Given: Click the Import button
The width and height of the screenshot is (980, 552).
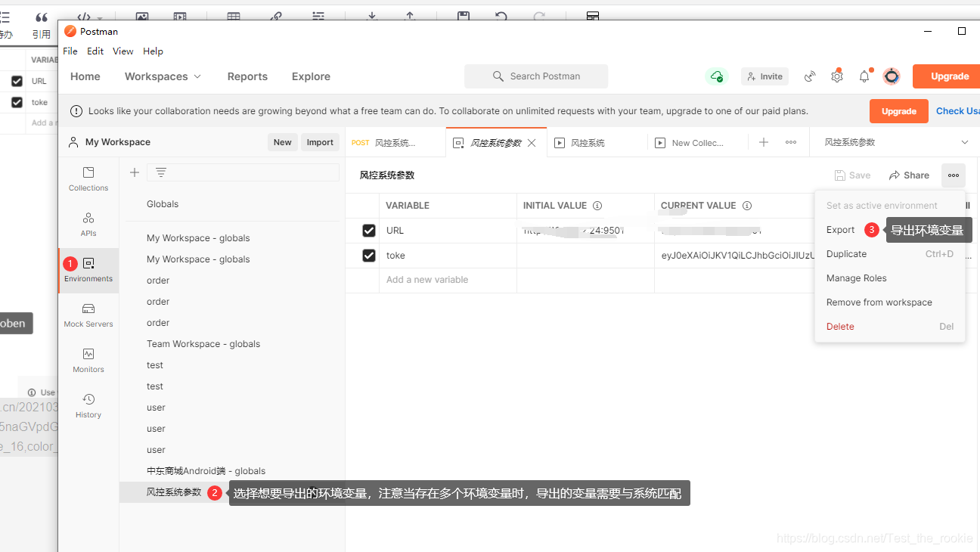Looking at the screenshot, I should coord(320,142).
